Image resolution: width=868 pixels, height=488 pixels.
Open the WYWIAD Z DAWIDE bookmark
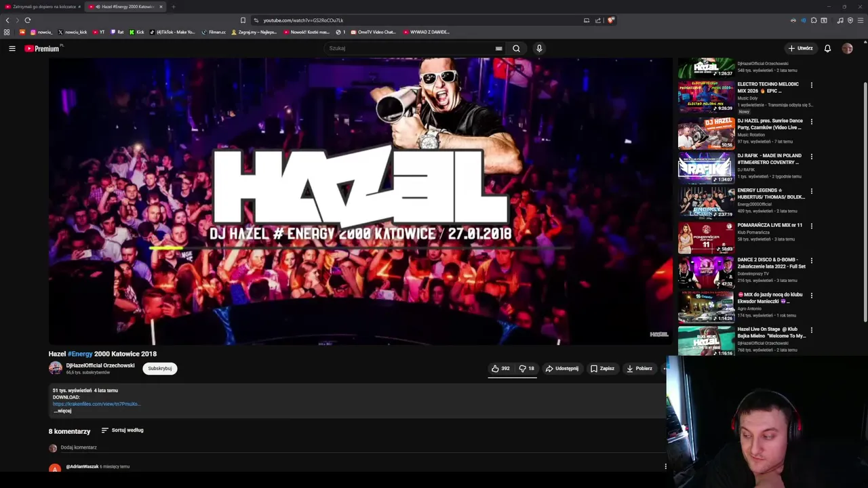click(426, 32)
